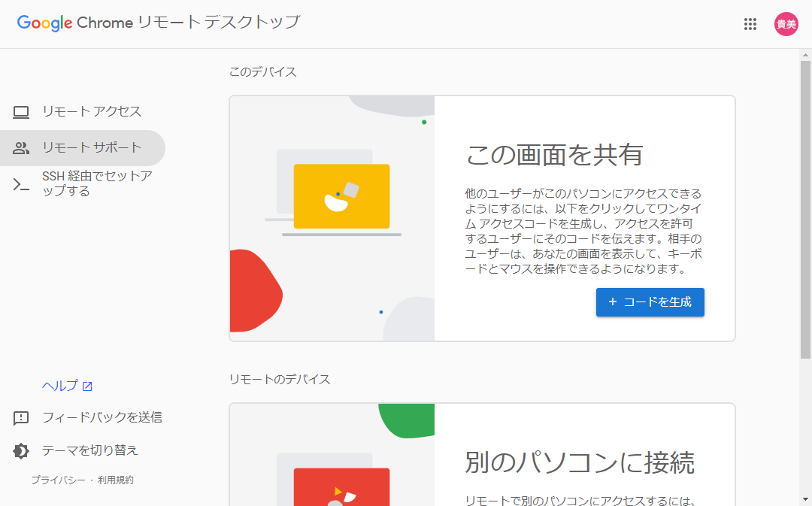The image size is (812, 506).
Task: Open the ヘルプ link
Action: (x=59, y=386)
